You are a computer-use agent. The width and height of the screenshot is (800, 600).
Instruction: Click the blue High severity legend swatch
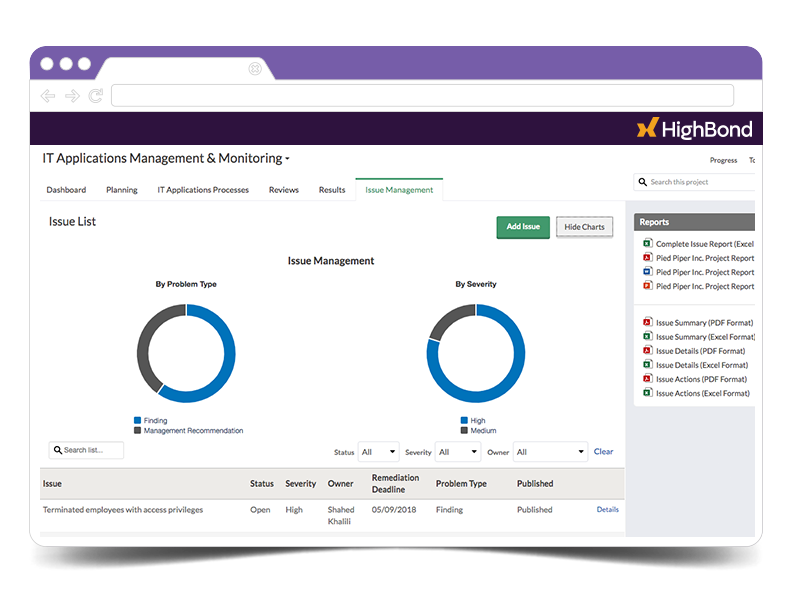coord(464,420)
